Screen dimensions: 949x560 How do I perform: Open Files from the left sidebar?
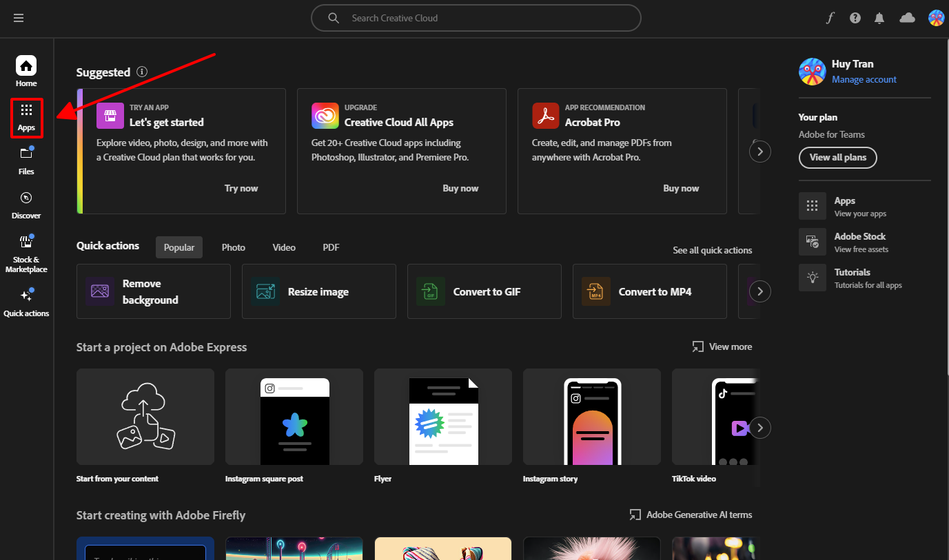(x=26, y=160)
